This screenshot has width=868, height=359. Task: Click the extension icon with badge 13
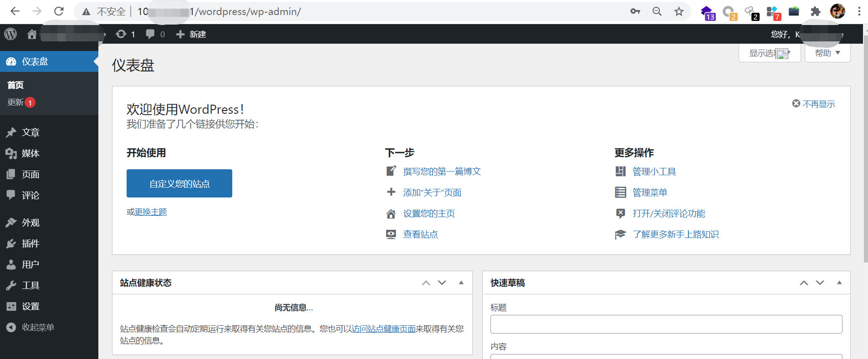point(707,13)
